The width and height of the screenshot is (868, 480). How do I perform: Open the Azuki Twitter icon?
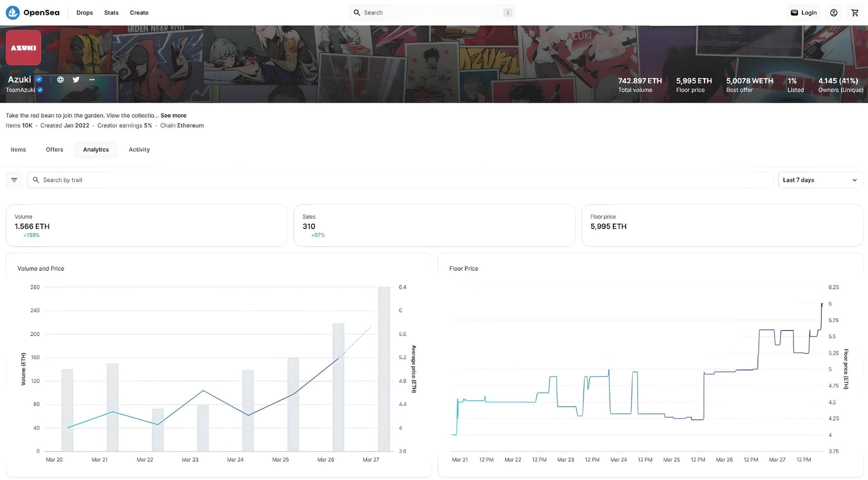76,79
